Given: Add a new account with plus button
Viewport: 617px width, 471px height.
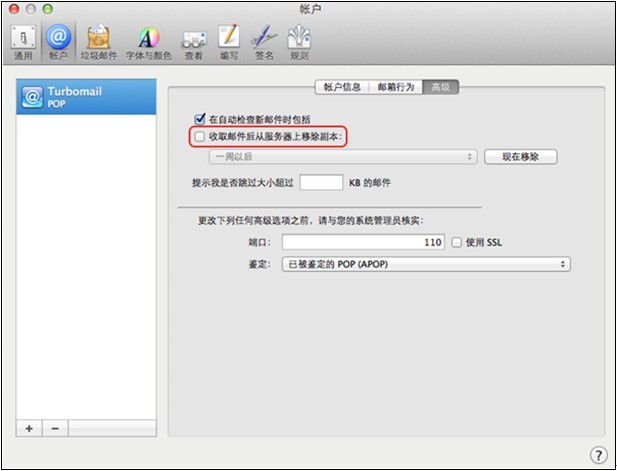Looking at the screenshot, I should coord(29,427).
